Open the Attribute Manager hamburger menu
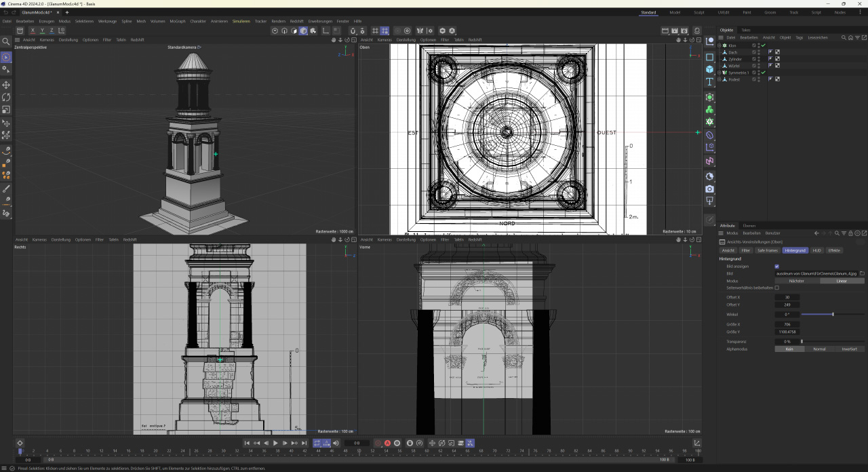 721,233
